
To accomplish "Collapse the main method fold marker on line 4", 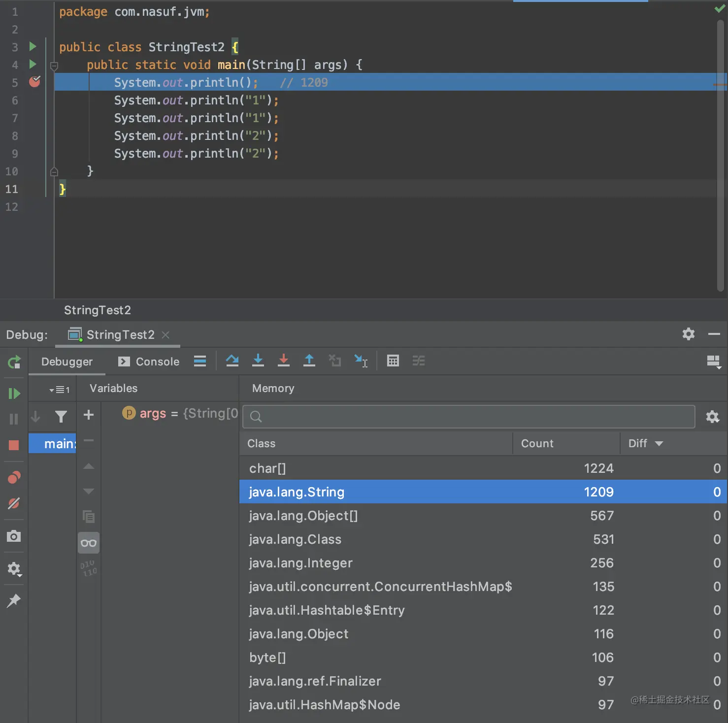I will (x=54, y=66).
